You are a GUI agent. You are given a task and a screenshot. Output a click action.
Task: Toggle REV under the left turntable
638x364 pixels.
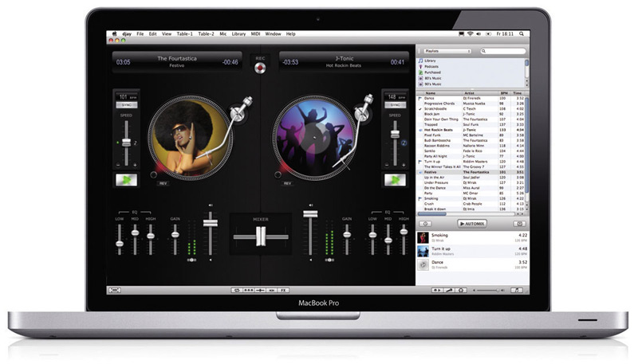163,184
